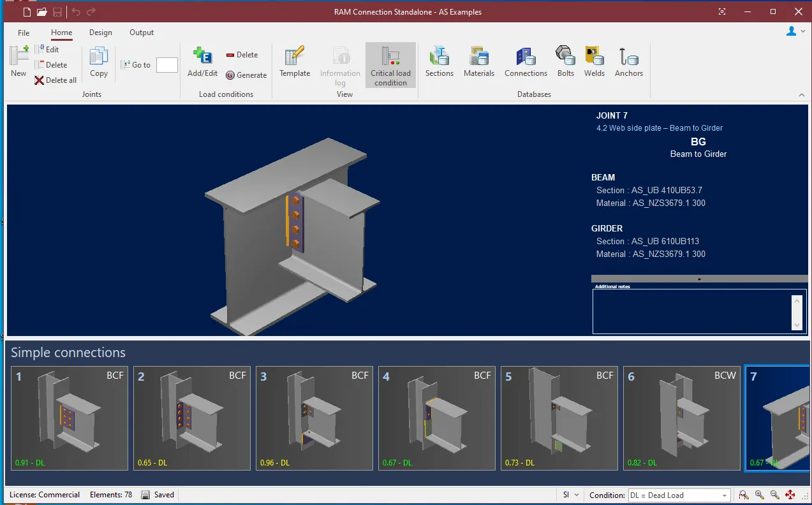Click 'Section : AS_UB 610UB113' text
This screenshot has width=812, height=505.
[x=647, y=241]
